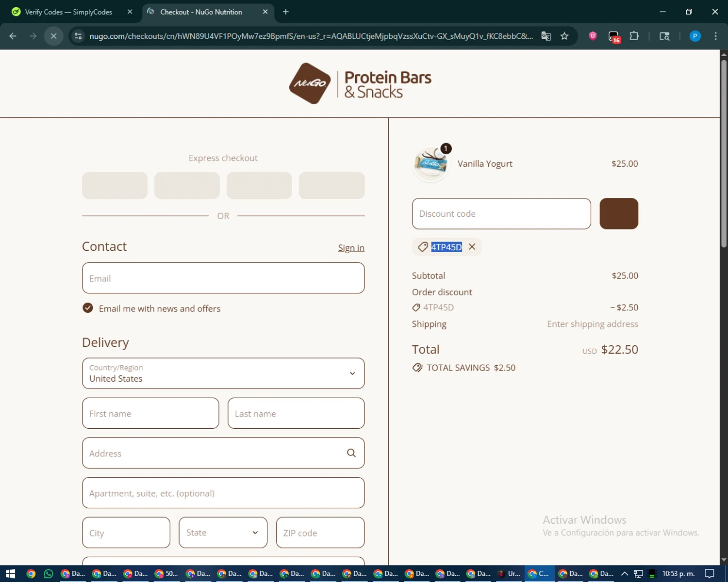Uncheck Email me with news and offers
Image resolution: width=728 pixels, height=582 pixels.
[88, 308]
